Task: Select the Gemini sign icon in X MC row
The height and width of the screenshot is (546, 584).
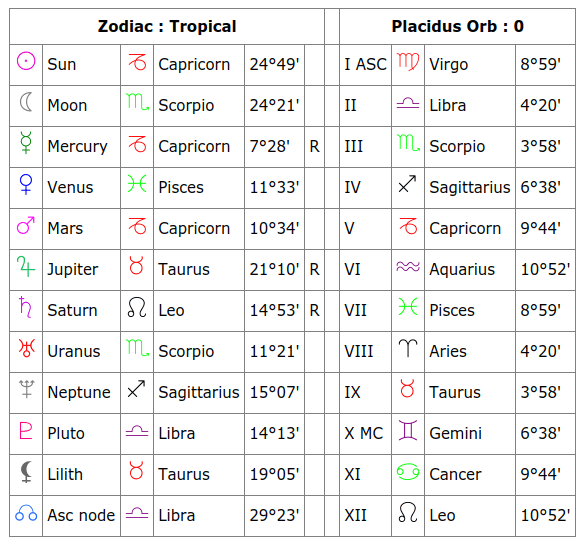Action: point(408,430)
